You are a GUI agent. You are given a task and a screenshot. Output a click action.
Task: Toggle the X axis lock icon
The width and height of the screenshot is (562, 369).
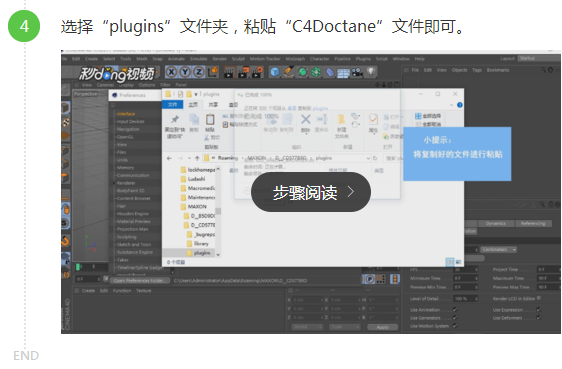click(171, 72)
